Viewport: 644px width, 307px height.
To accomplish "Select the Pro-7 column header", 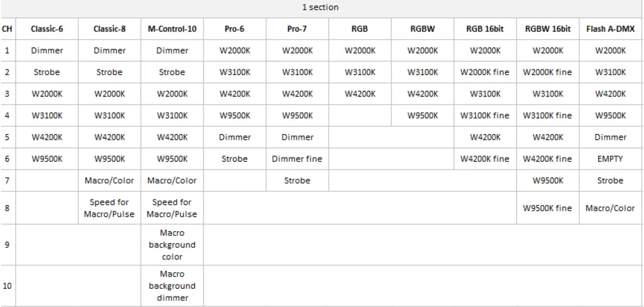I will (x=297, y=29).
